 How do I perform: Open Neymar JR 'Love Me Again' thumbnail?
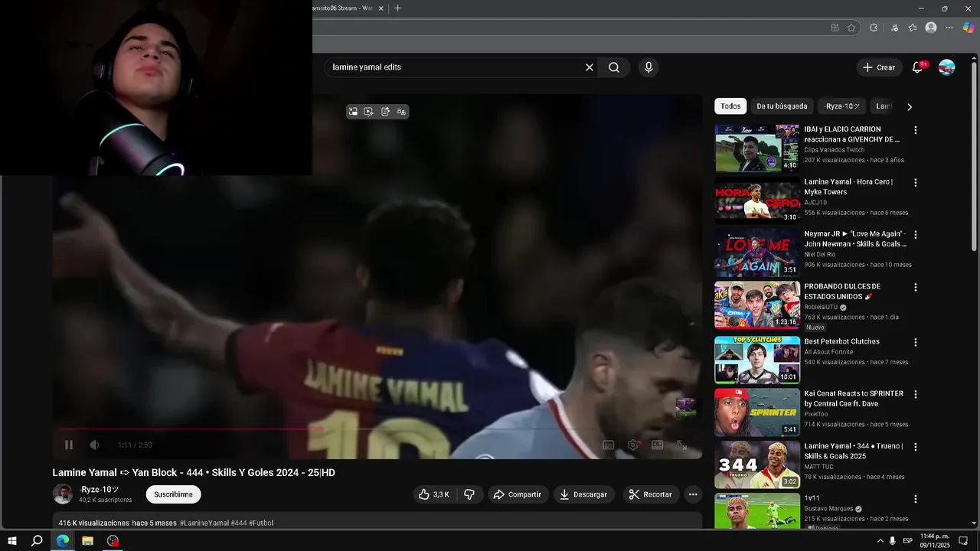click(x=757, y=253)
